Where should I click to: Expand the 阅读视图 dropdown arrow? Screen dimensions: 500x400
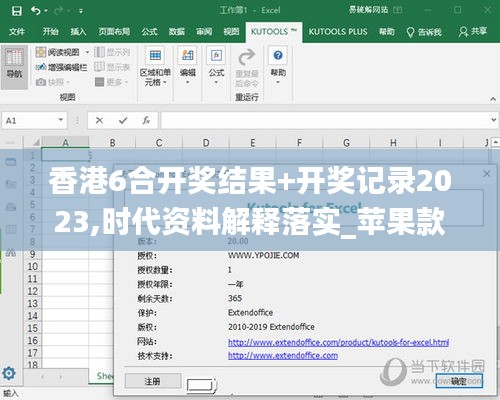pos(87,52)
